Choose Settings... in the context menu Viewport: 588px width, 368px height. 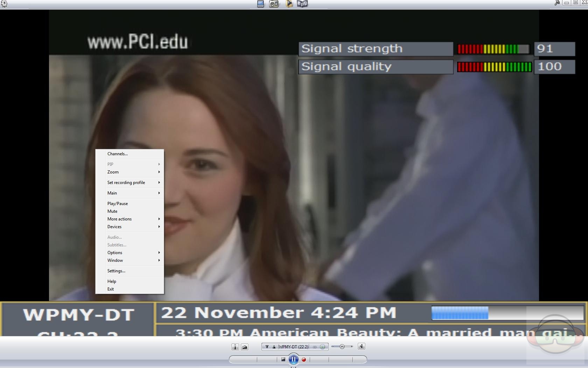116,271
